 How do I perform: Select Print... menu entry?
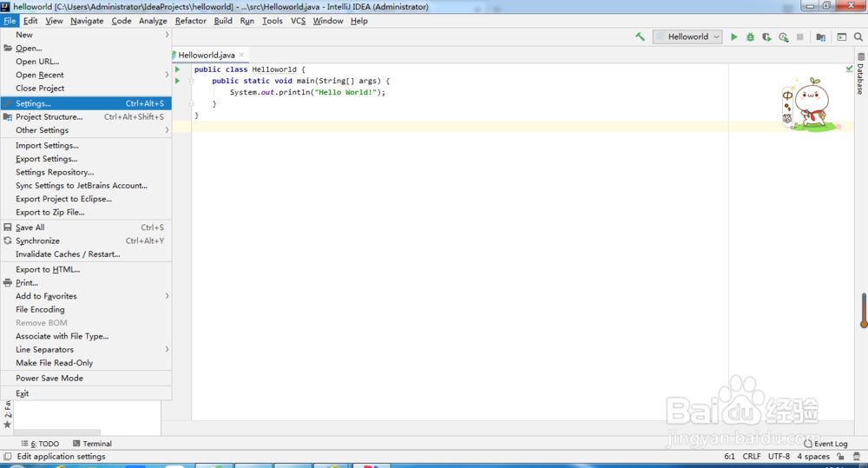point(86,283)
